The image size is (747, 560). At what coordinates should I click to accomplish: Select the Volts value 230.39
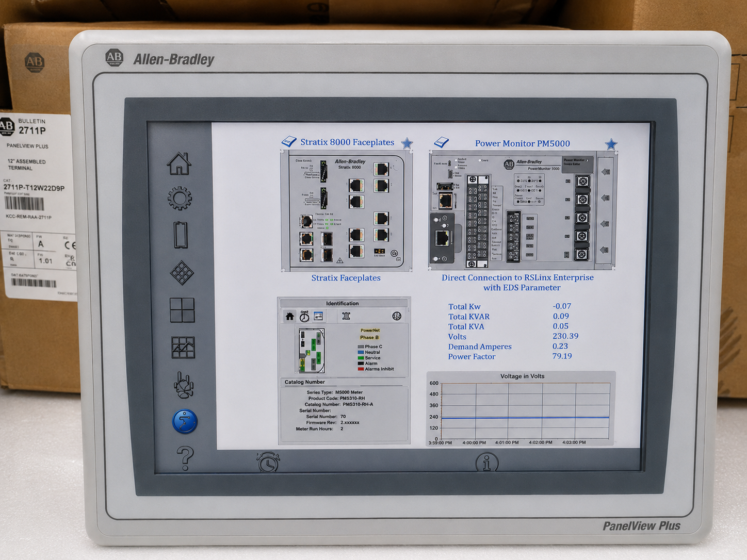(x=565, y=336)
